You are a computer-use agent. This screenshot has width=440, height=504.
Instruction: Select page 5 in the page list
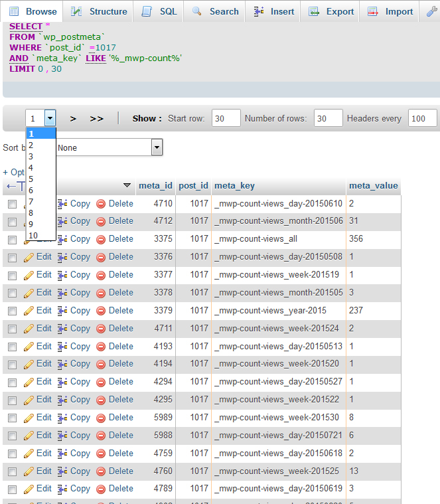pyautogui.click(x=40, y=179)
